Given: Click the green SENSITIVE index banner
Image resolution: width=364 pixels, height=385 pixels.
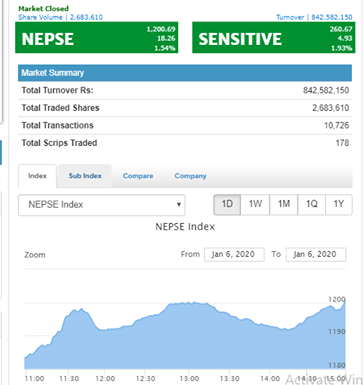Looking at the screenshot, I should coord(274,38).
